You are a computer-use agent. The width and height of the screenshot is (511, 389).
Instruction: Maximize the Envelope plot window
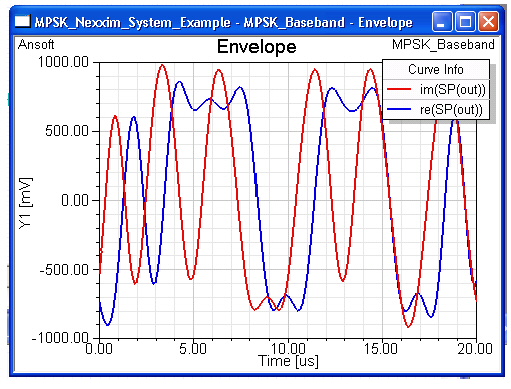[x=465, y=22]
